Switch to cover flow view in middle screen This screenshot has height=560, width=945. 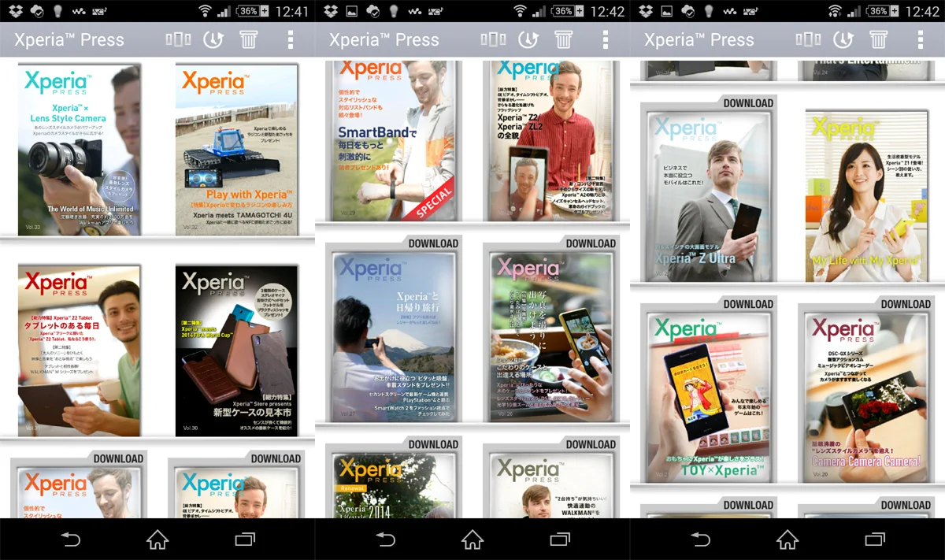pyautogui.click(x=493, y=39)
